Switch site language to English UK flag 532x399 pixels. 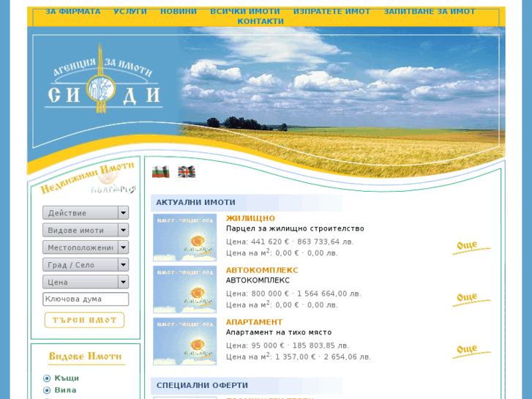tap(187, 172)
